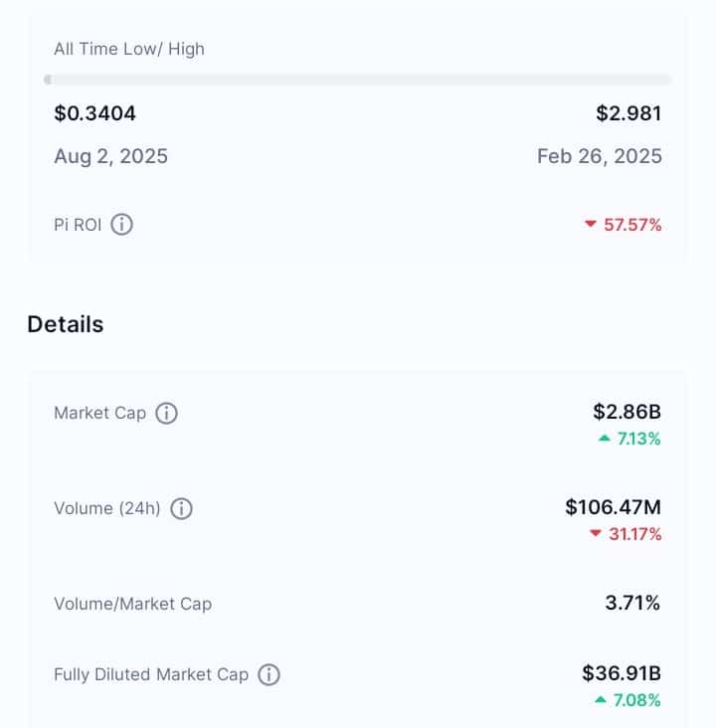
Task: Select the all-time low price $0.3404
Action: click(94, 113)
